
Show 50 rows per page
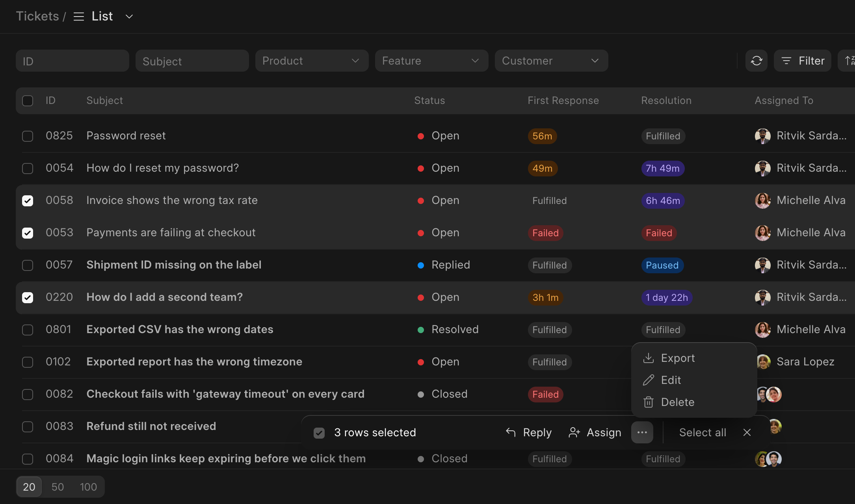point(58,487)
